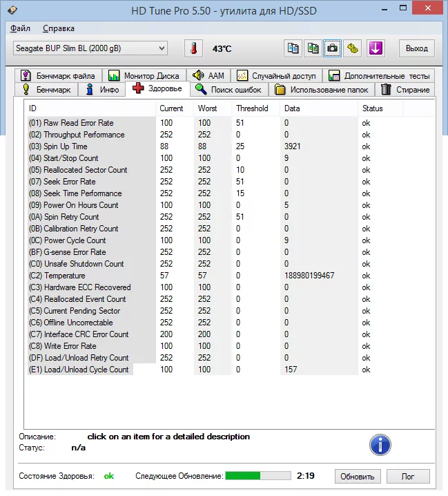
Task: Open the Справка menu
Action: (59, 28)
